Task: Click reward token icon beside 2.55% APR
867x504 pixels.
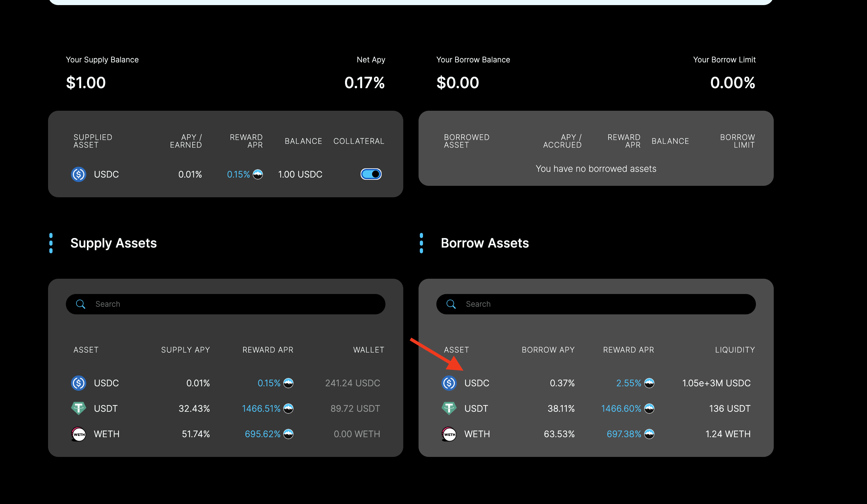Action: [x=649, y=383]
